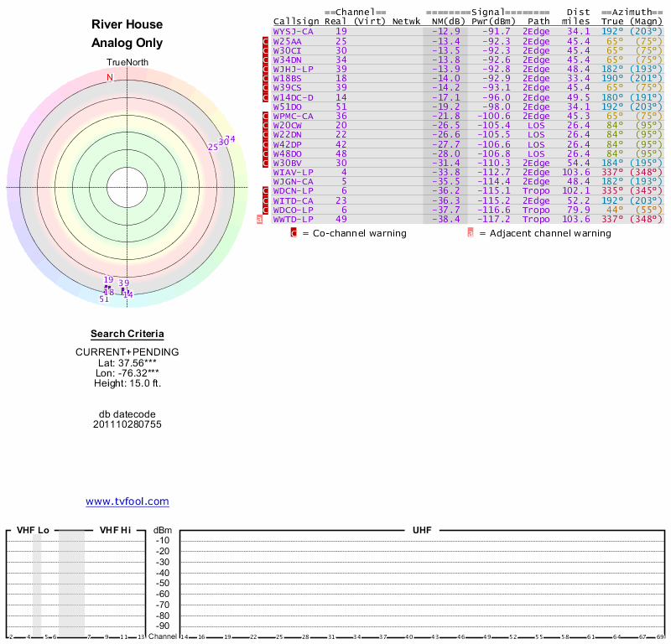Click the red C icon in the legend
This screenshot has width=671, height=644.
294,233
